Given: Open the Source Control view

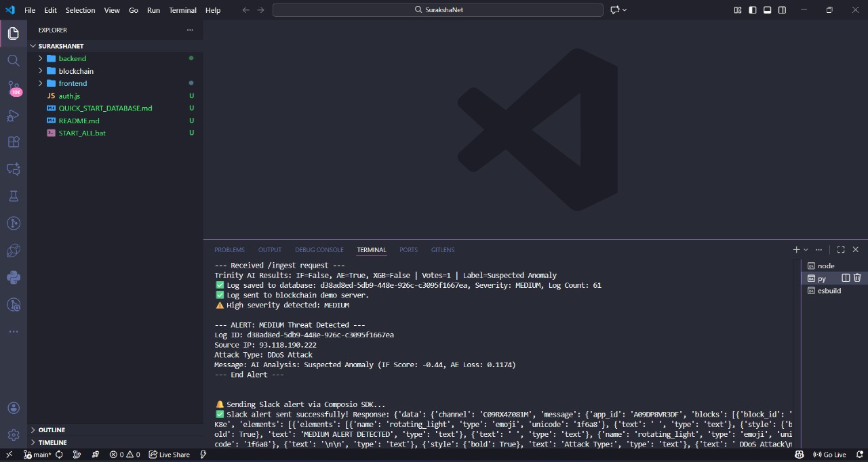Looking at the screenshot, I should pyautogui.click(x=14, y=88).
